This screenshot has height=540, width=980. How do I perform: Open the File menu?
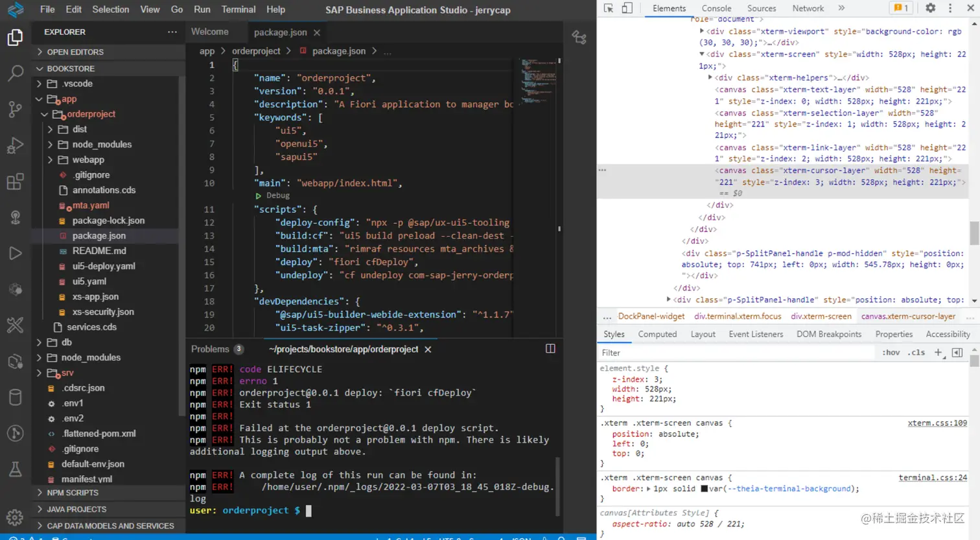[47, 10]
